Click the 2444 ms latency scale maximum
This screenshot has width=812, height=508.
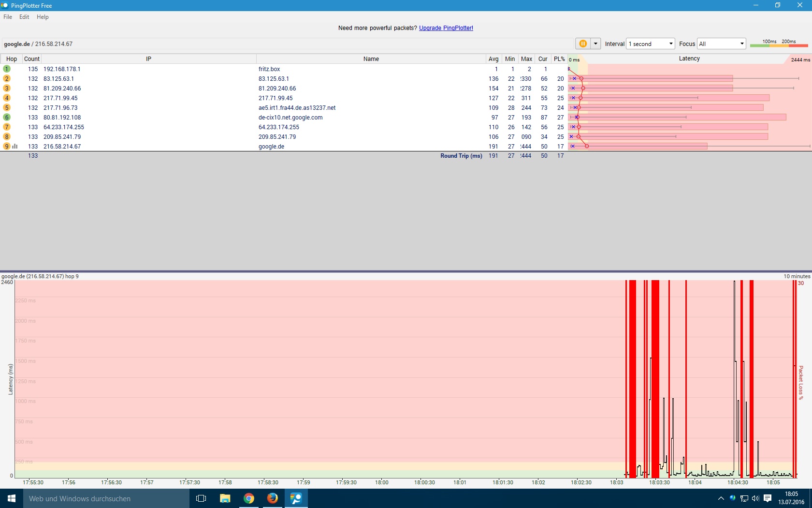point(800,60)
